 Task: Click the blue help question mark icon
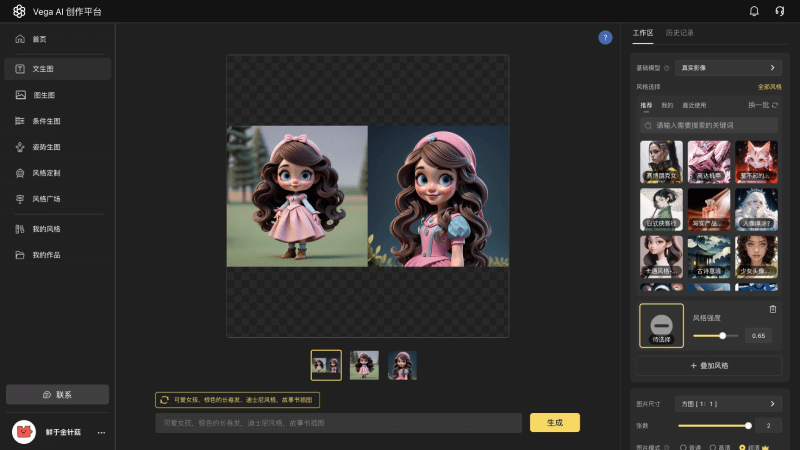point(605,37)
